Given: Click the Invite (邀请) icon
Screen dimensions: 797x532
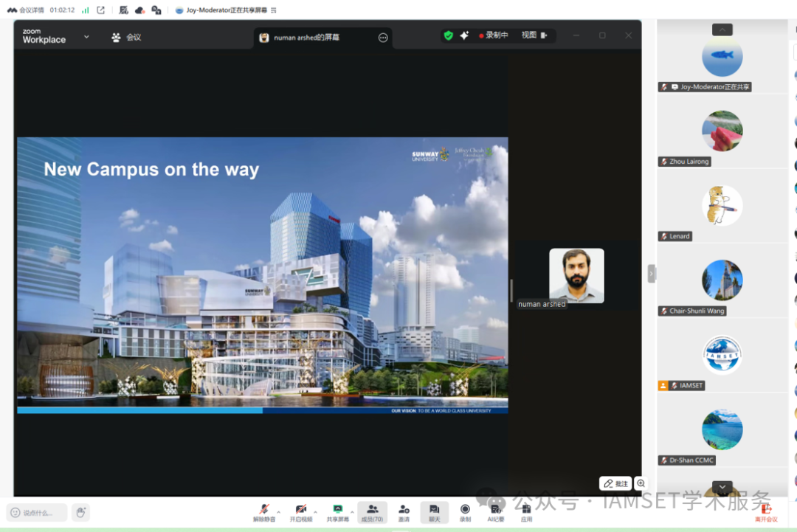Looking at the screenshot, I should coord(404,511).
